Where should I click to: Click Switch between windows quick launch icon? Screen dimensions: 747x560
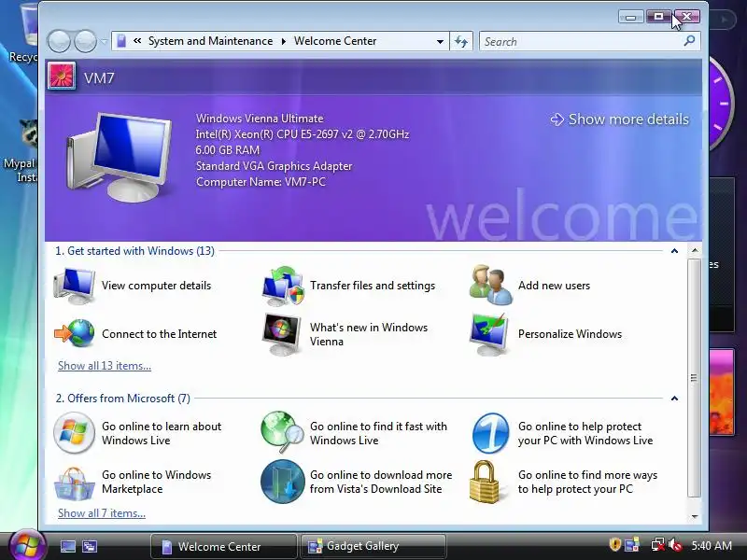pyautogui.click(x=90, y=546)
